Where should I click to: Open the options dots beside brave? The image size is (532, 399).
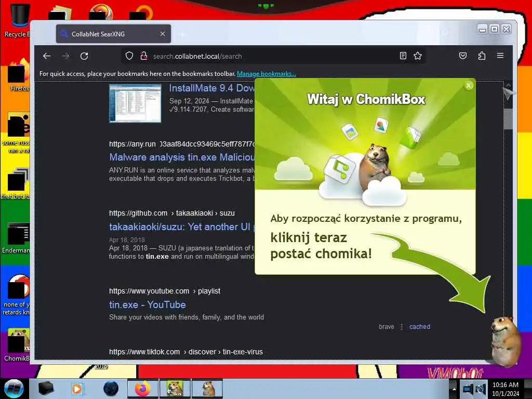402,327
